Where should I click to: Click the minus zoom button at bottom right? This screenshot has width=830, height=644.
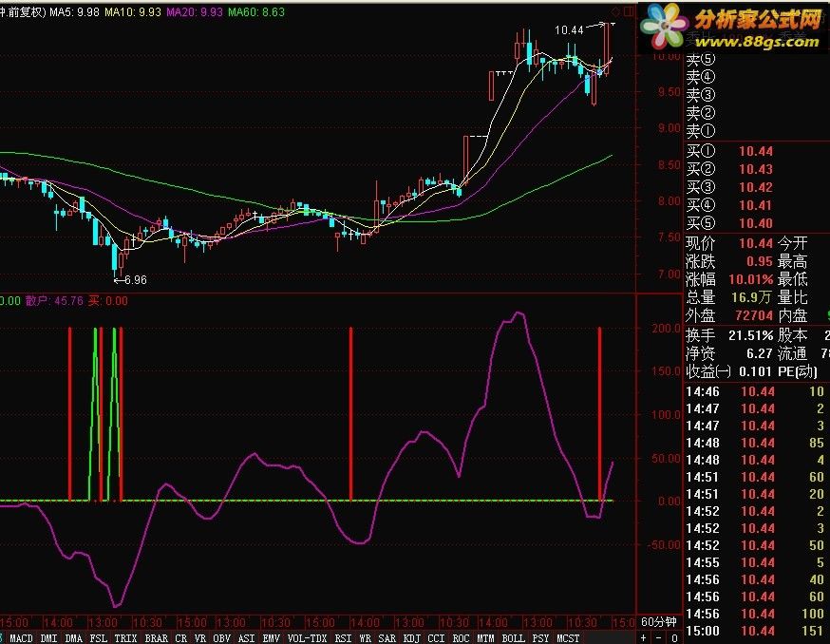(x=659, y=638)
